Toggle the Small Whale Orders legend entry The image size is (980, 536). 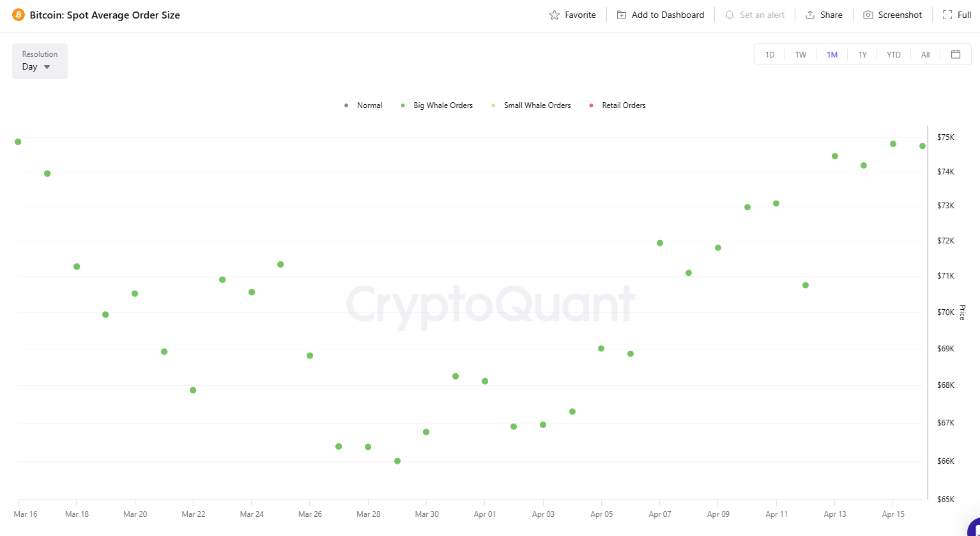tap(530, 105)
